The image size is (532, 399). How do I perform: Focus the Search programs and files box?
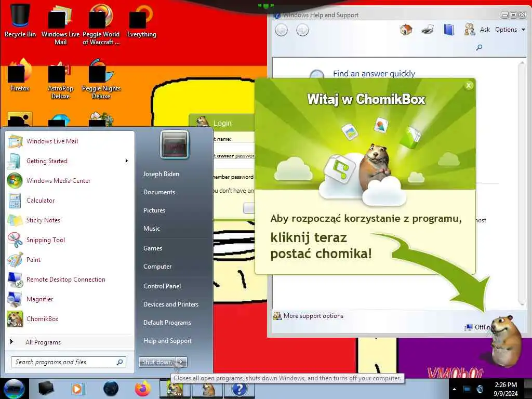coord(69,362)
